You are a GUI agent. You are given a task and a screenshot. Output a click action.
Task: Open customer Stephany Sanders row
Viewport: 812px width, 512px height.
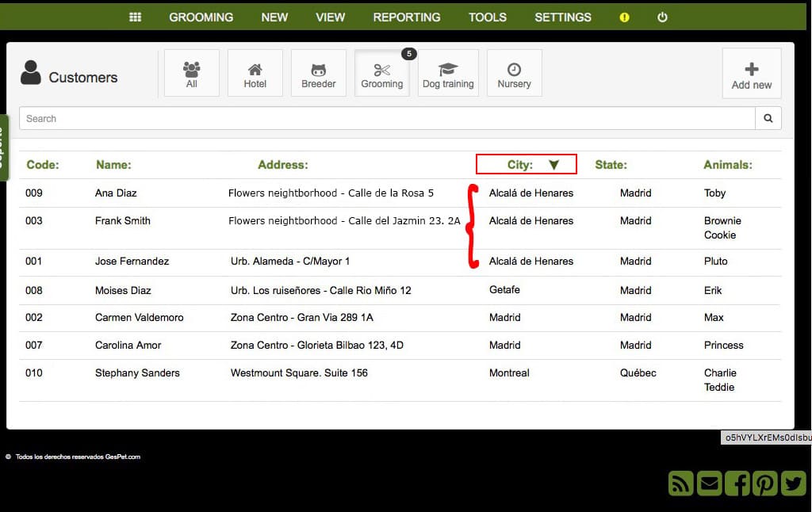[x=400, y=380]
